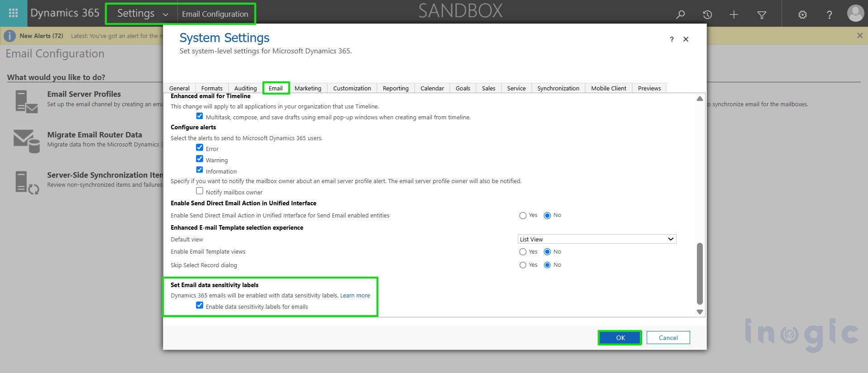
Task: Open the Learn more link for sensitivity labels
Action: tap(355, 295)
